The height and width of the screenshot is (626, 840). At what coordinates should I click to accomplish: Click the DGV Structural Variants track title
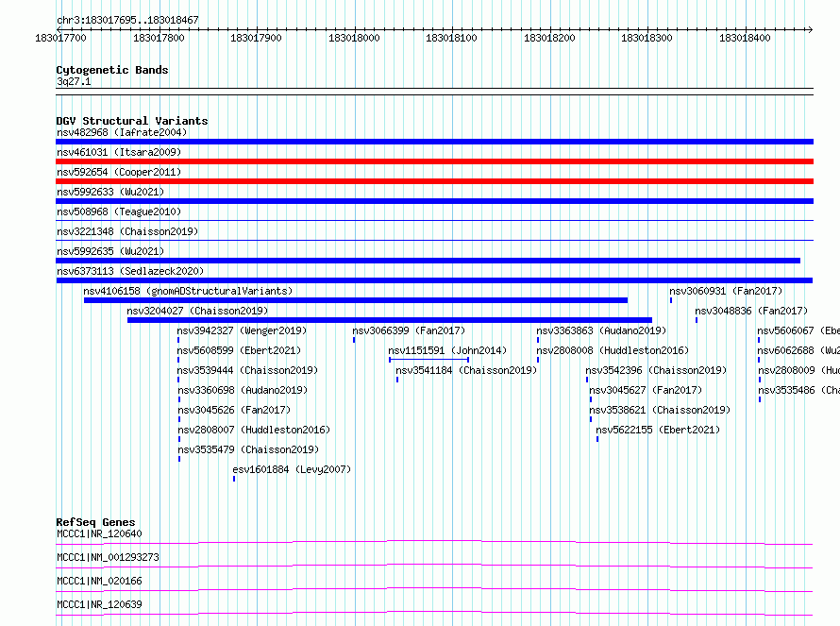132,121
